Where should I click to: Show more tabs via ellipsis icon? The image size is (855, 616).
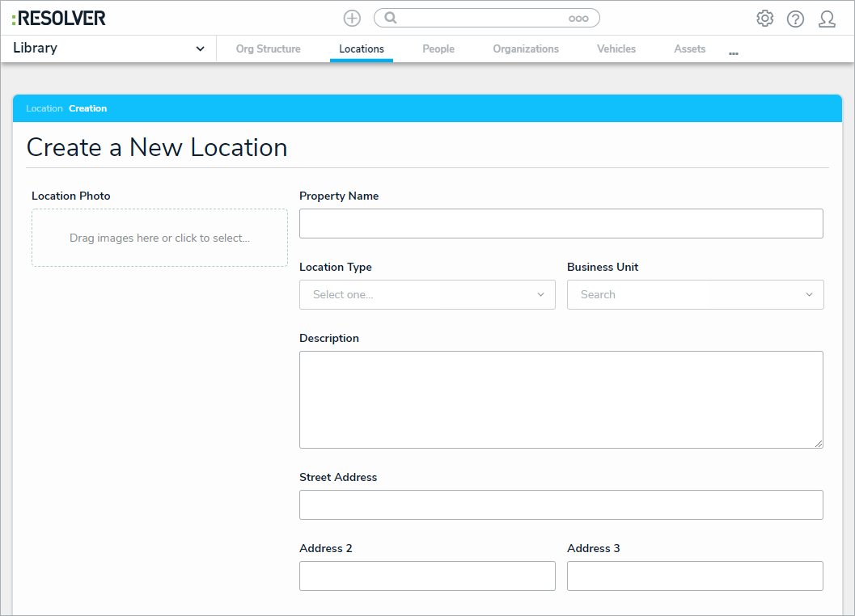click(x=733, y=53)
